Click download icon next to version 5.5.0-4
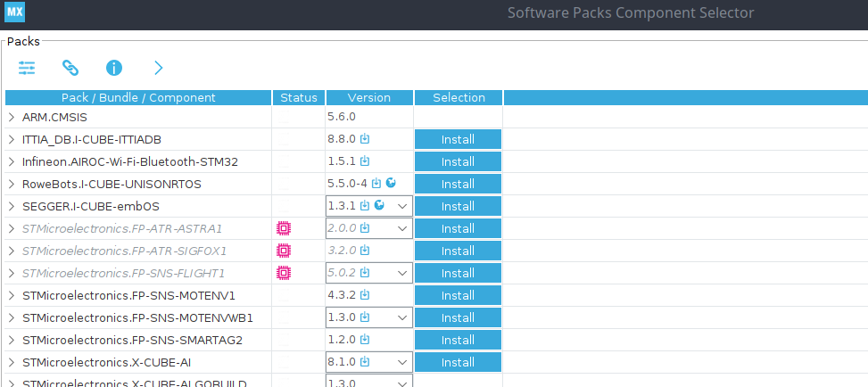Image resolution: width=868 pixels, height=387 pixels. (376, 184)
